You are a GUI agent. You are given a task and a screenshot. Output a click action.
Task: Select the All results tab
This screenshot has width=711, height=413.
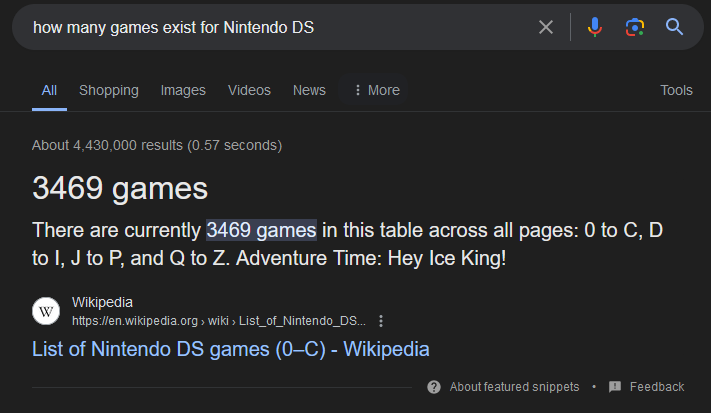pos(49,90)
